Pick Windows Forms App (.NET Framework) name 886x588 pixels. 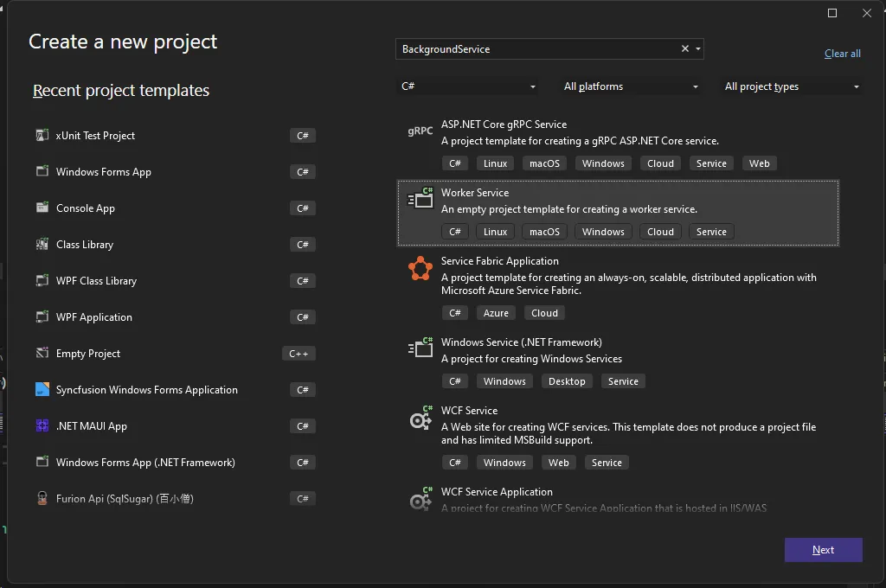coord(145,462)
